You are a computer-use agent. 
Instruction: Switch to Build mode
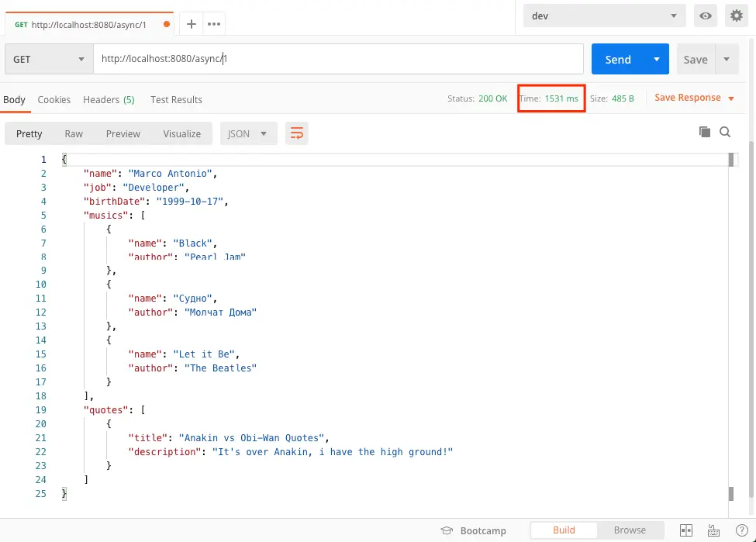(564, 530)
